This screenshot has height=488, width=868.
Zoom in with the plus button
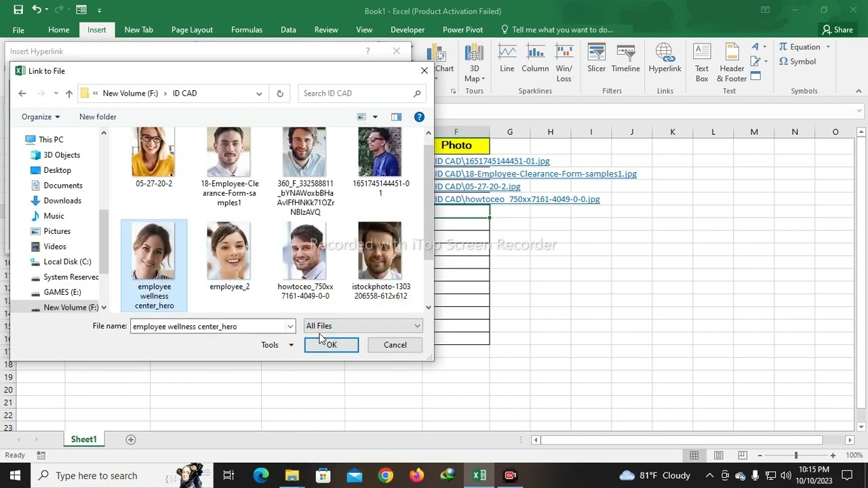click(832, 455)
